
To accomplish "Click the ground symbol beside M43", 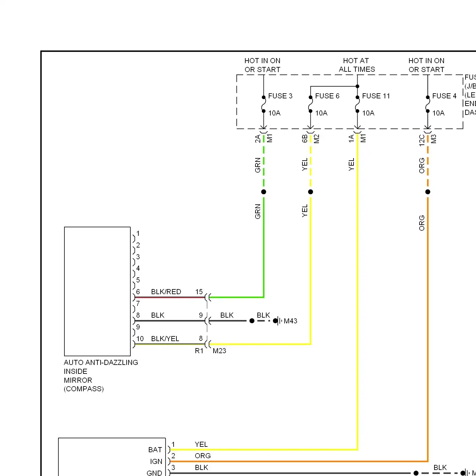I will [x=278, y=321].
